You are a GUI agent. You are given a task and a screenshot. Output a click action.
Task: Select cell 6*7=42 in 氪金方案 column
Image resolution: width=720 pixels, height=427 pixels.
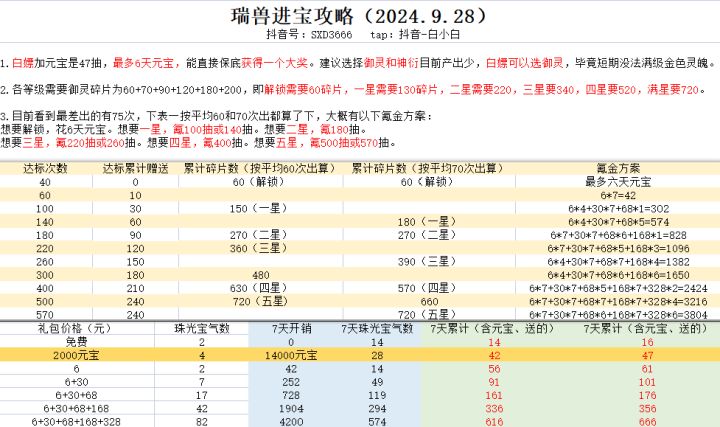pos(618,195)
